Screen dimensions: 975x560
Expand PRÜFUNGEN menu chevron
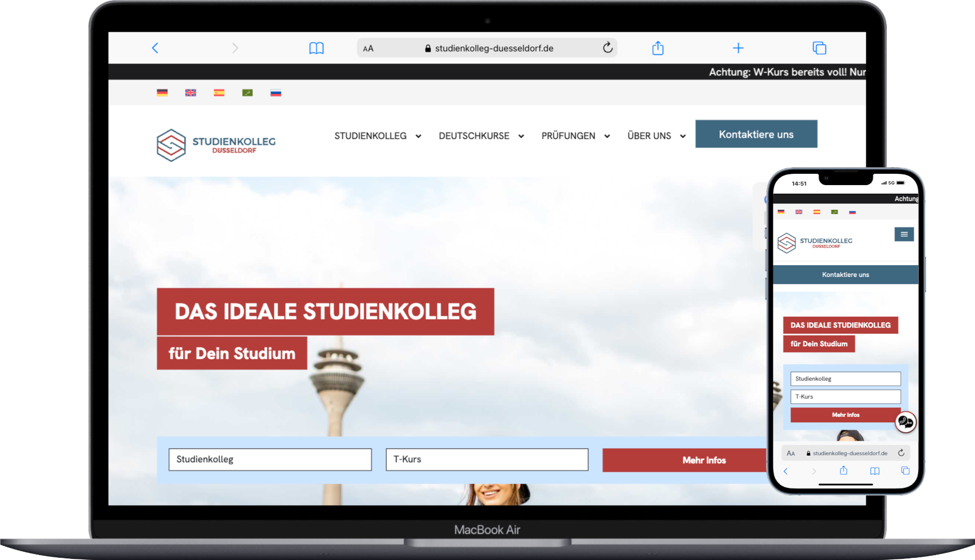(607, 136)
